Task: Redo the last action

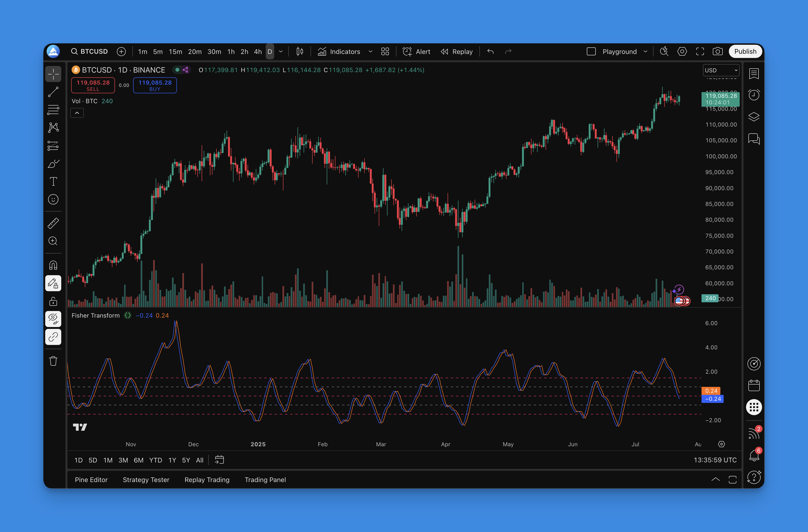Action: click(508, 52)
